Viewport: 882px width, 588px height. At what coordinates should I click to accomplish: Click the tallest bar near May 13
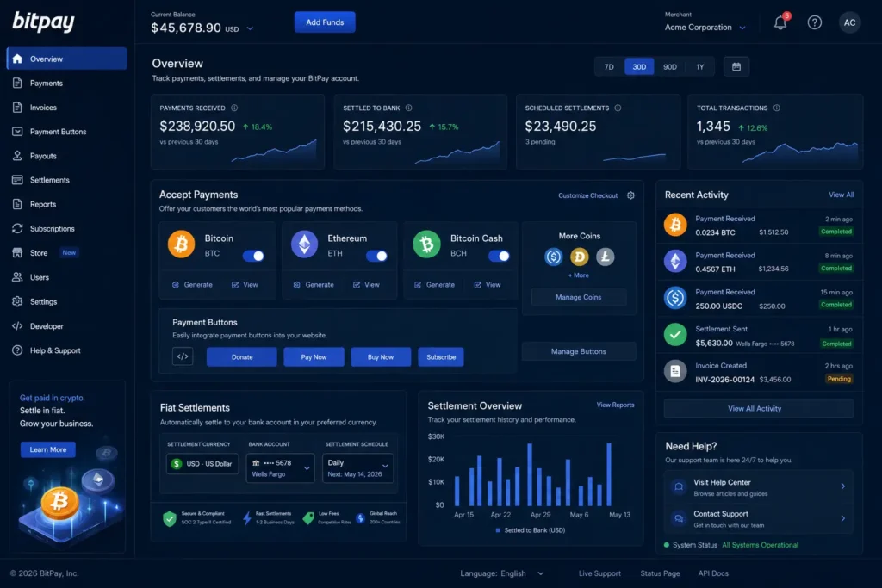tap(609, 474)
